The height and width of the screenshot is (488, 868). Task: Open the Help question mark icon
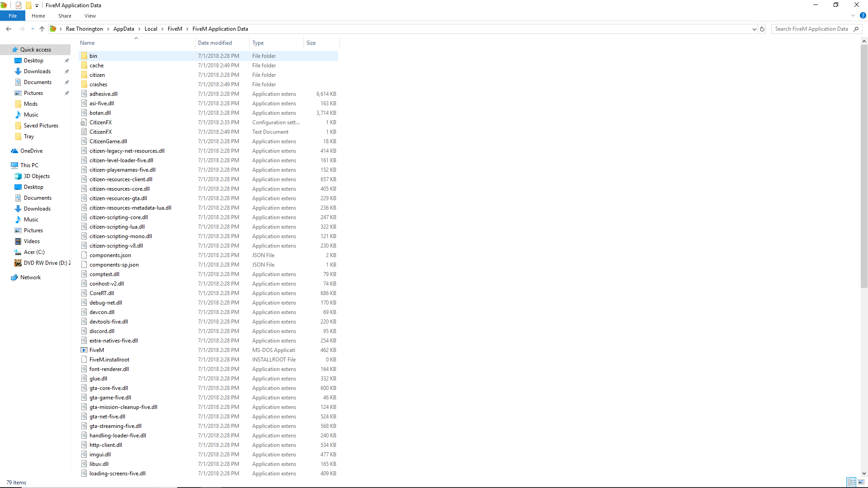pos(863,15)
